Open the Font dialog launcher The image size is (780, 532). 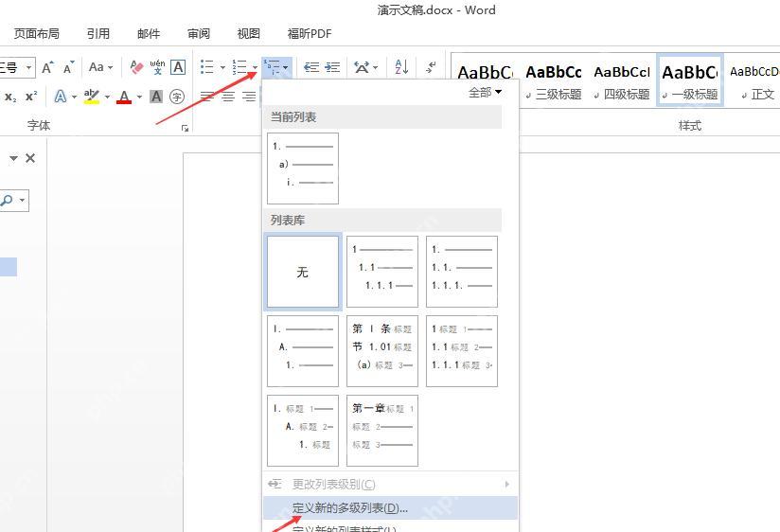pyautogui.click(x=185, y=129)
